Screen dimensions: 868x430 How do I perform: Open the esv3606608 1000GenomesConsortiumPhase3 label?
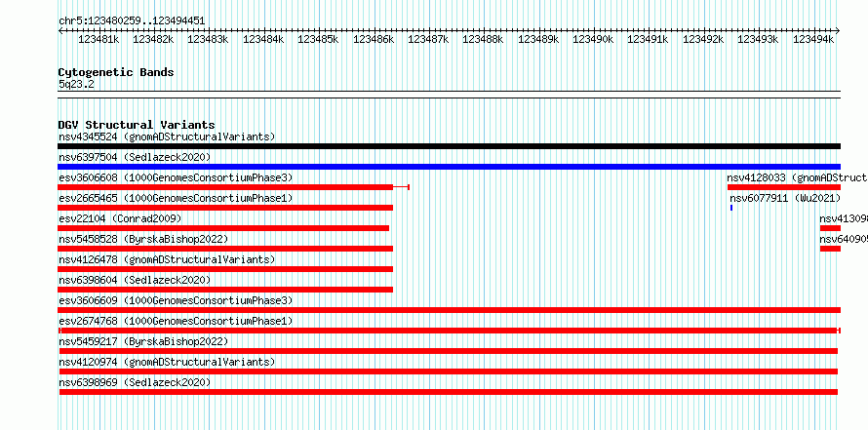(176, 177)
